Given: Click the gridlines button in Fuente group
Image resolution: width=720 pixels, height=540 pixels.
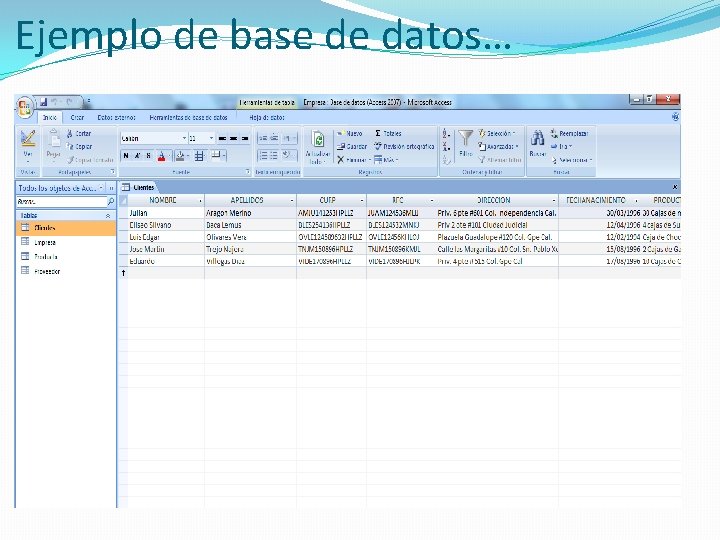Looking at the screenshot, I should click(x=199, y=156).
